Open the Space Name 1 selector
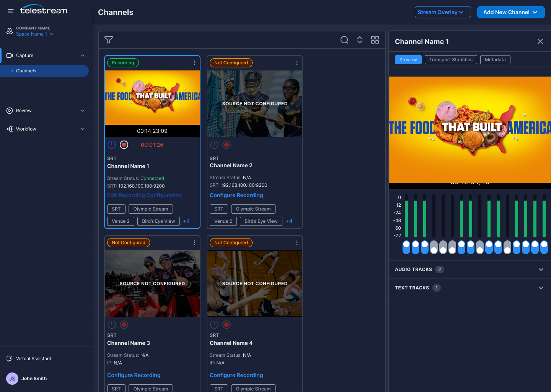Screen dimensions: 551x392 pos(35,34)
